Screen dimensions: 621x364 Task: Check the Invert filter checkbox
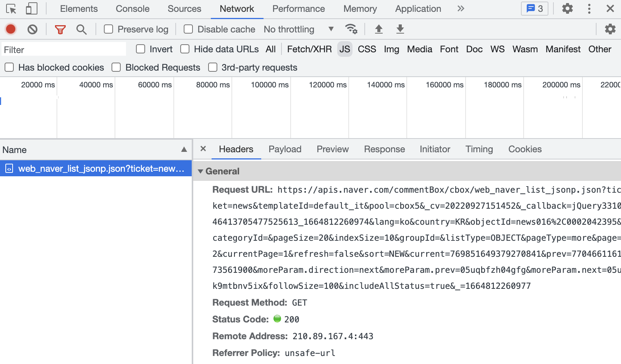tap(141, 49)
